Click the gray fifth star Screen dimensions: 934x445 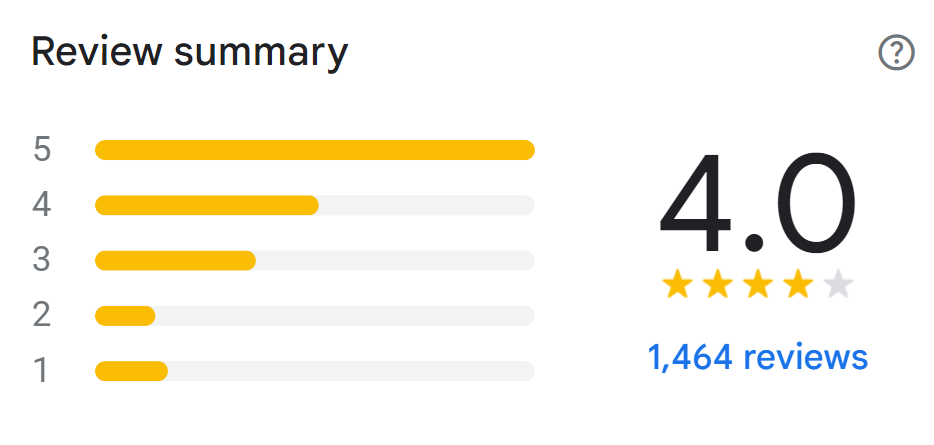(x=837, y=286)
